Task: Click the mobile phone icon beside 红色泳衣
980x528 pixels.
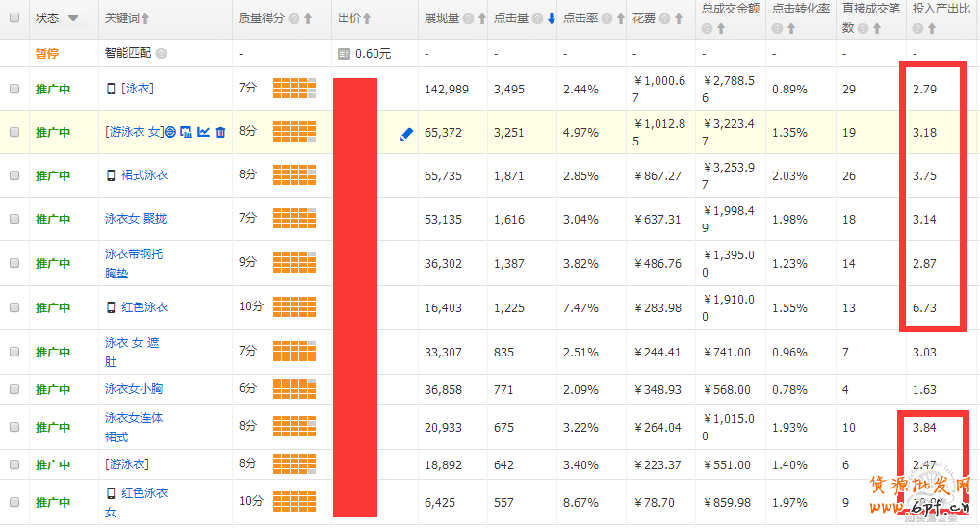Action: pos(111,307)
